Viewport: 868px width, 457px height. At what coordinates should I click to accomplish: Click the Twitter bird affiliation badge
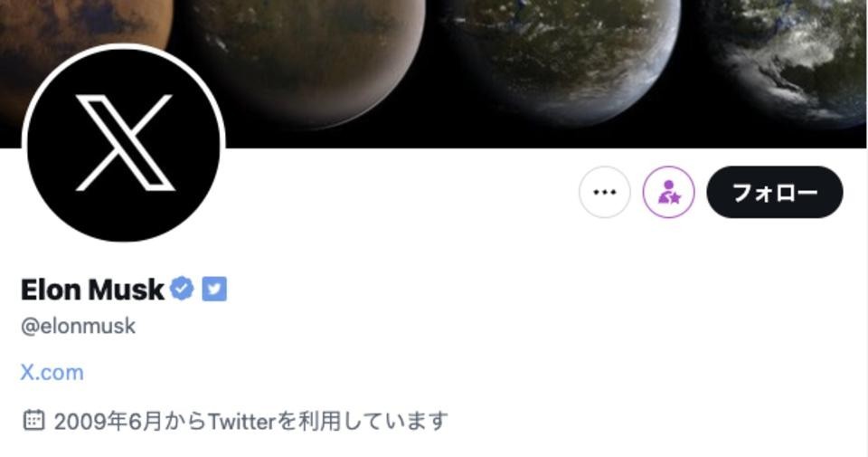[x=214, y=289]
